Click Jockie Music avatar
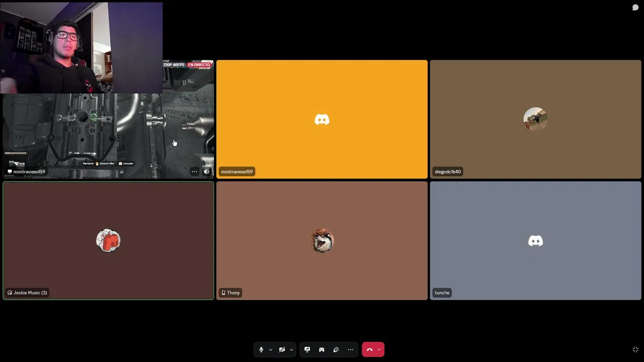 [108, 240]
